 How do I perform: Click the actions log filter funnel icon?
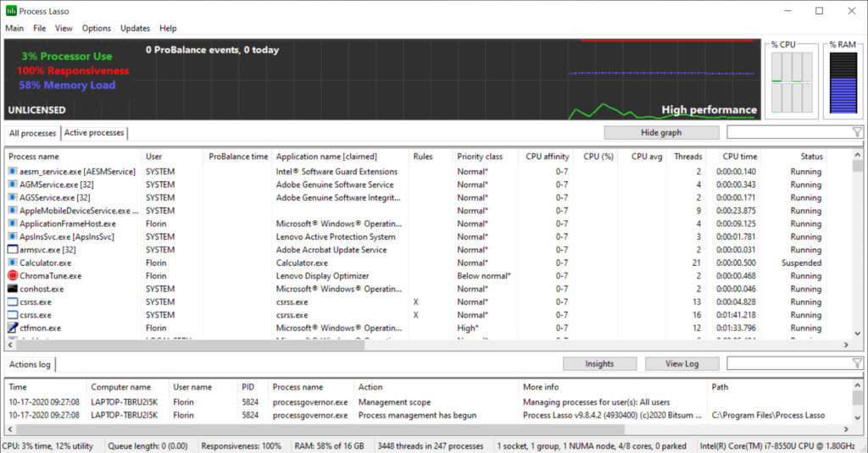(x=857, y=363)
